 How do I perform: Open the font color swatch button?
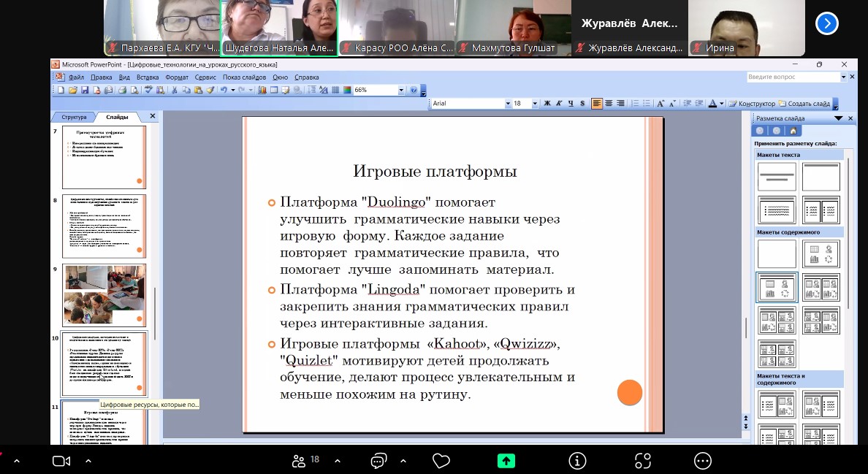click(x=712, y=104)
